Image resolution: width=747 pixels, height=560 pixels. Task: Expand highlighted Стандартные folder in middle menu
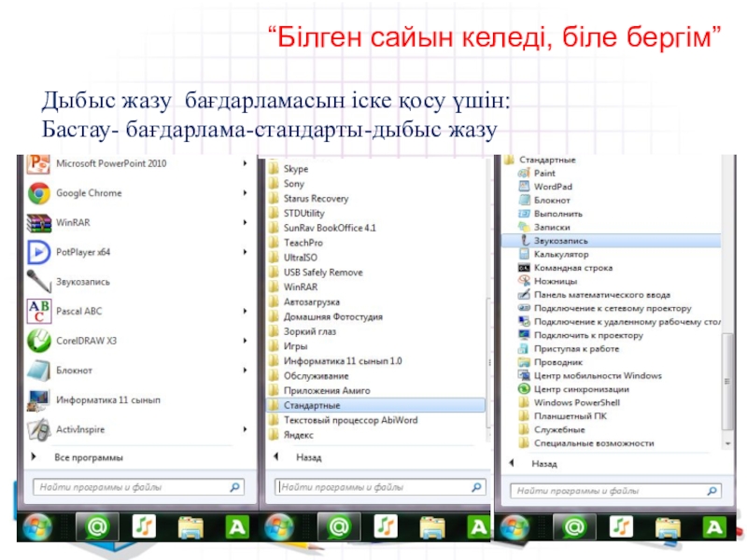coord(375,405)
